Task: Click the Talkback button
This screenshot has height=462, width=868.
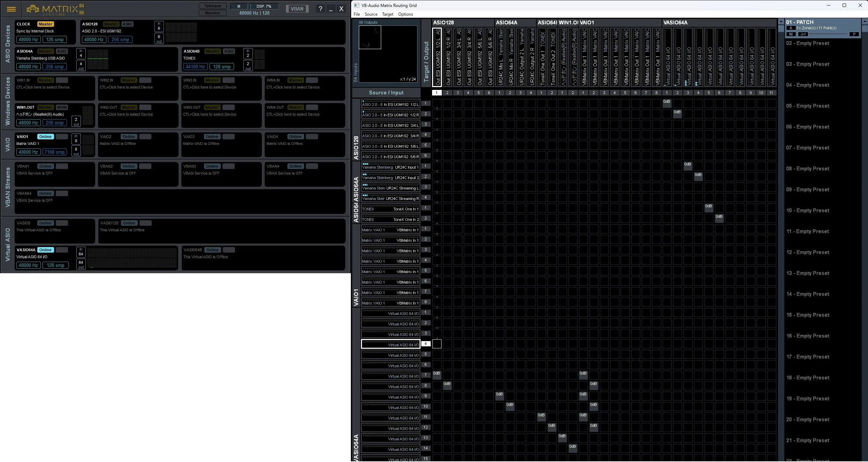Action: [212, 6]
